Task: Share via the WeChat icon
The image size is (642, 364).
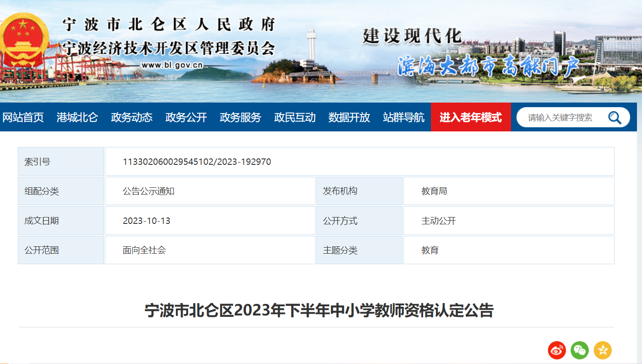Action: [x=580, y=350]
